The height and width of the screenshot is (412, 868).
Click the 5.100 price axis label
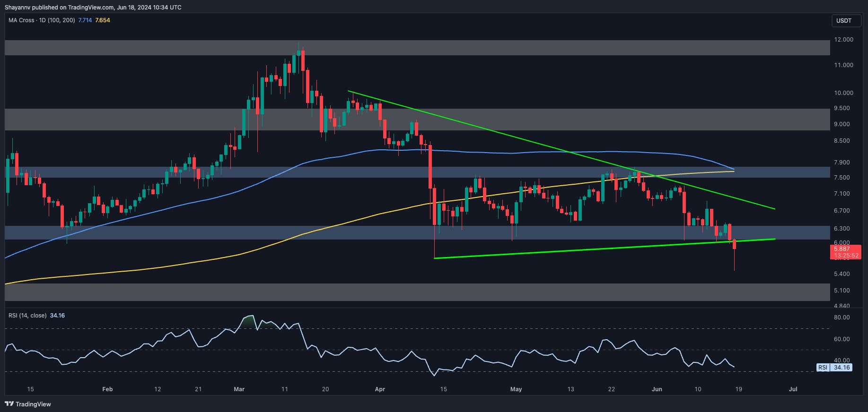coord(843,290)
